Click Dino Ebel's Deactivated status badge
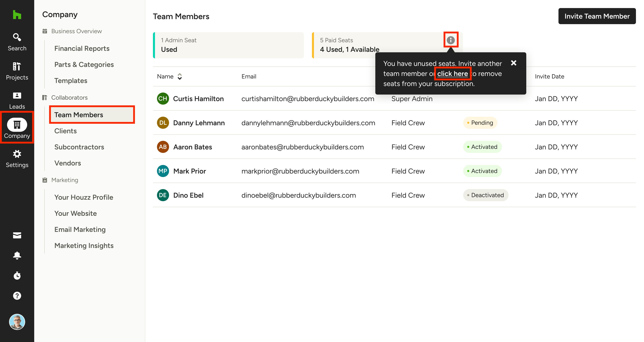This screenshot has width=644, height=342. click(485, 195)
